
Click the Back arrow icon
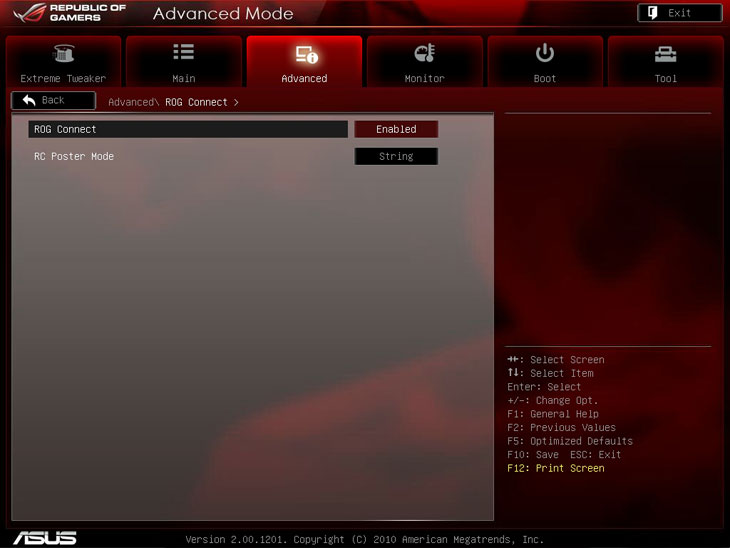(29, 100)
